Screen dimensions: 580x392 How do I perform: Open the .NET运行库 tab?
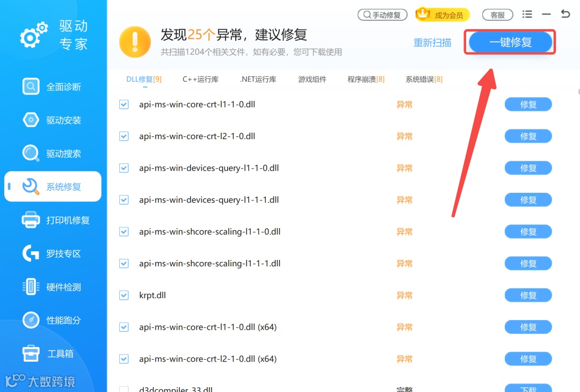258,79
